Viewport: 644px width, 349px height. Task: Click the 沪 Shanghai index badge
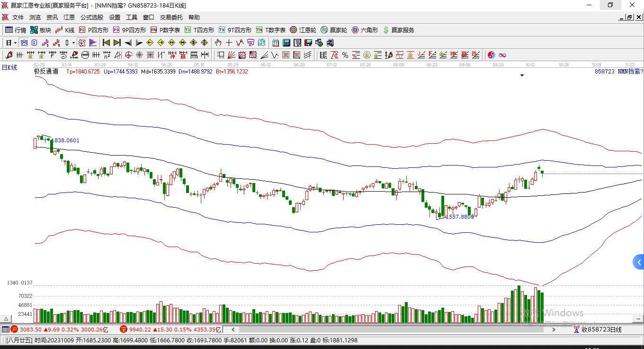(14, 329)
